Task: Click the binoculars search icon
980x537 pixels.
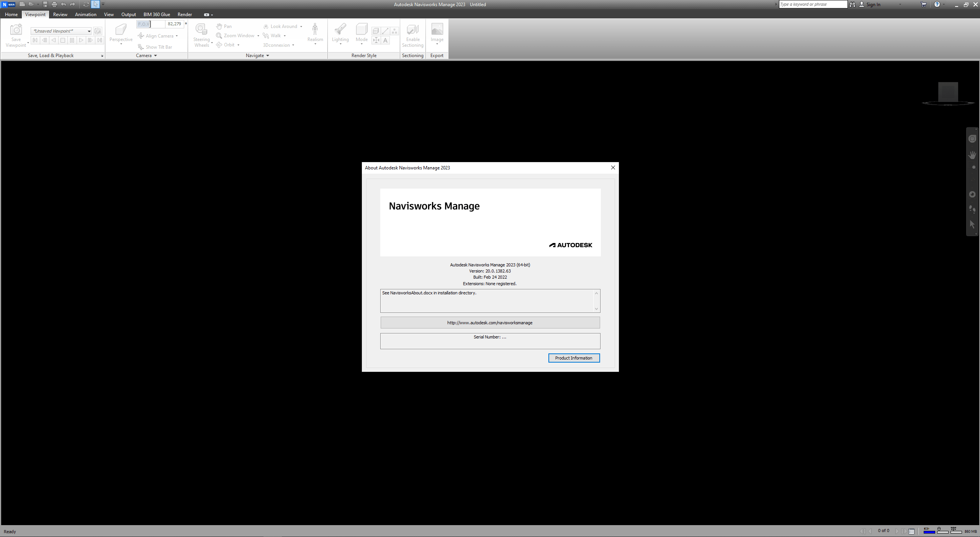Action: pyautogui.click(x=852, y=4)
